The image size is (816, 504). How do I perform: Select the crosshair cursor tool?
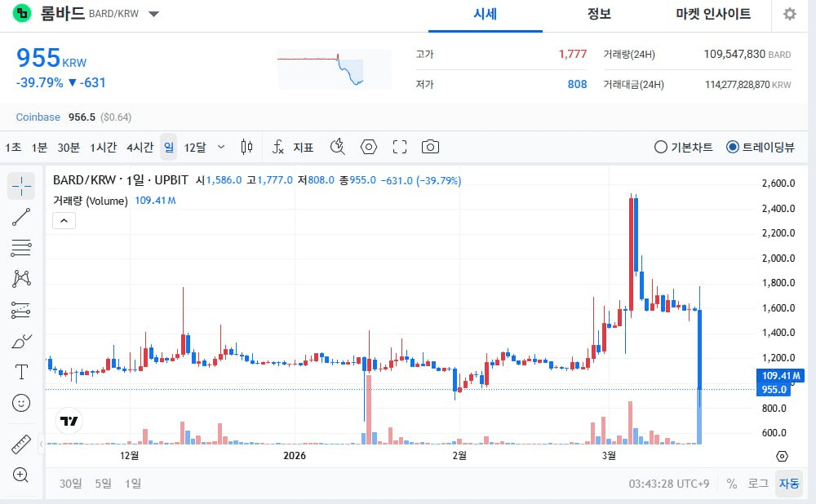point(21,186)
